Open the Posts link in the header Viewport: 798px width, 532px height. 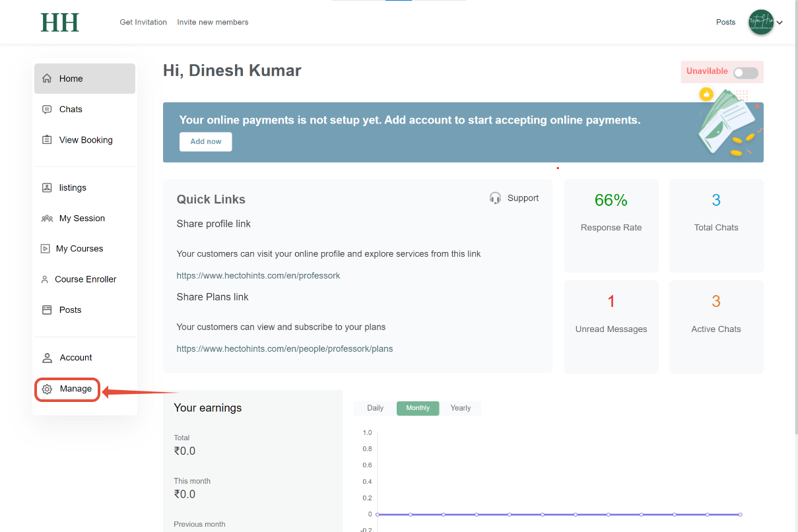pos(725,22)
